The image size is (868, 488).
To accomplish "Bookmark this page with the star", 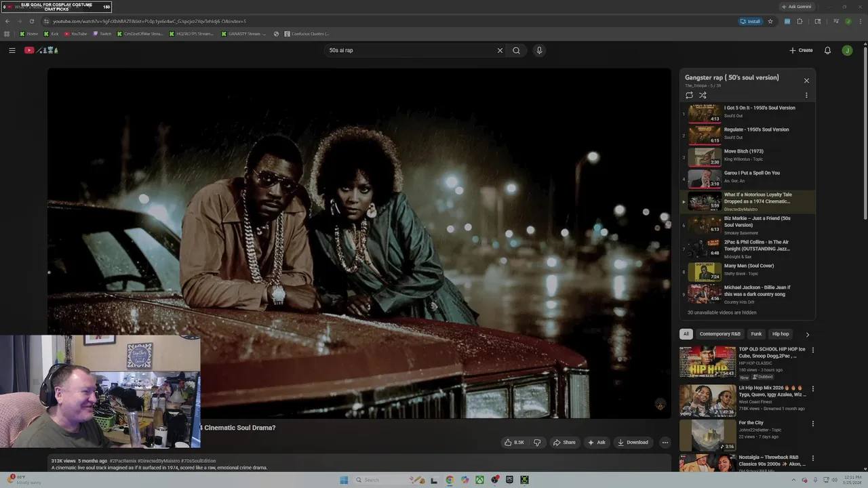I will coord(770,21).
